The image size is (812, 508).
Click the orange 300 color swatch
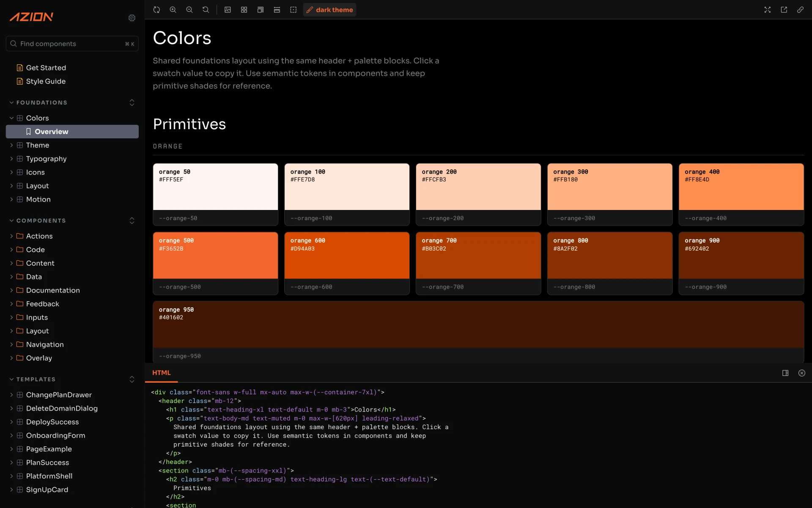tap(610, 187)
